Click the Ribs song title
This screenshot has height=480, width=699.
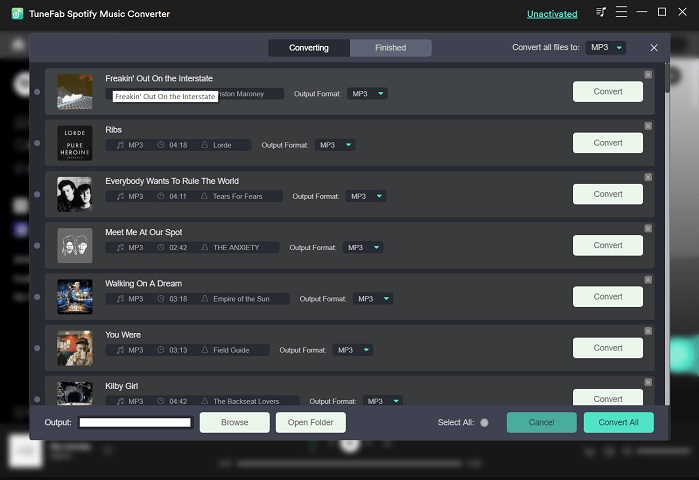tap(113, 130)
